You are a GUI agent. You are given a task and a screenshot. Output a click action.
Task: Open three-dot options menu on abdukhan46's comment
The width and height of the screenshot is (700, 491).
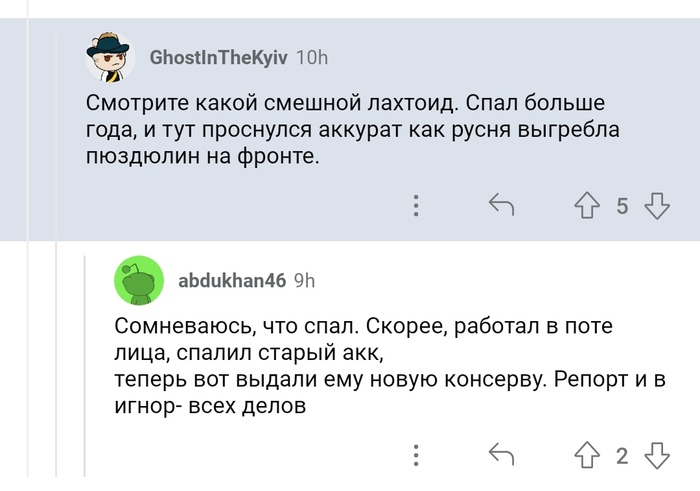[x=416, y=456]
